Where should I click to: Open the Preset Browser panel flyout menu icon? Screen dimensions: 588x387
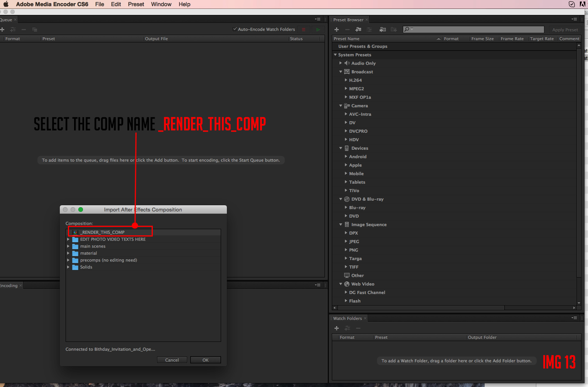[574, 19]
